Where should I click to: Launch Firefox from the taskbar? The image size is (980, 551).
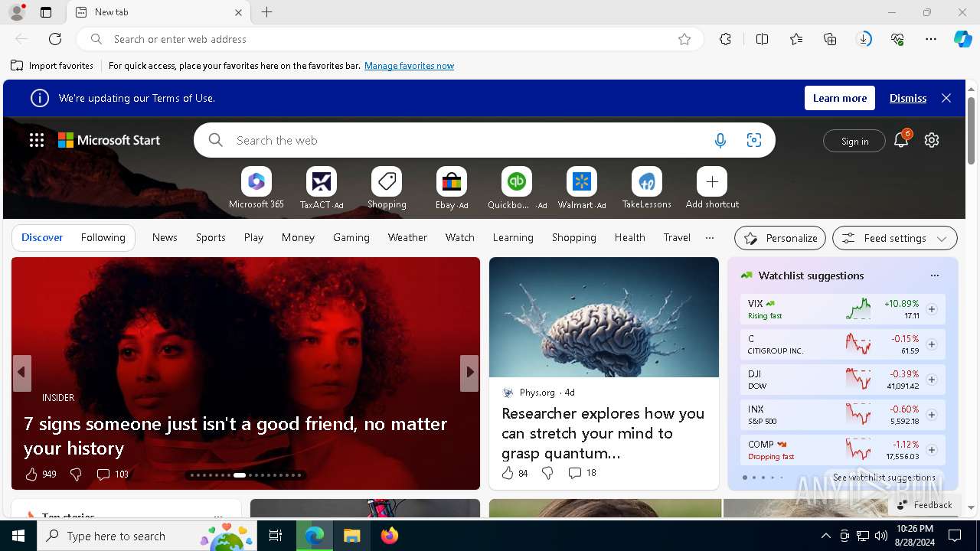[x=390, y=536]
